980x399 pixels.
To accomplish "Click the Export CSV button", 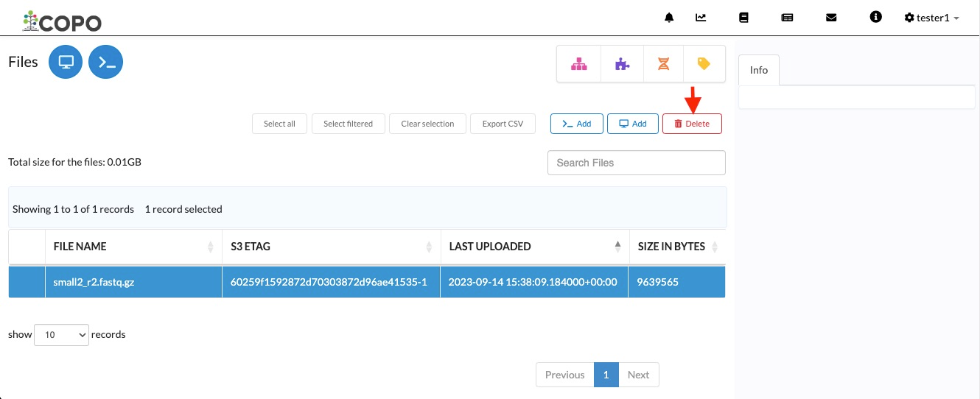I will point(503,124).
